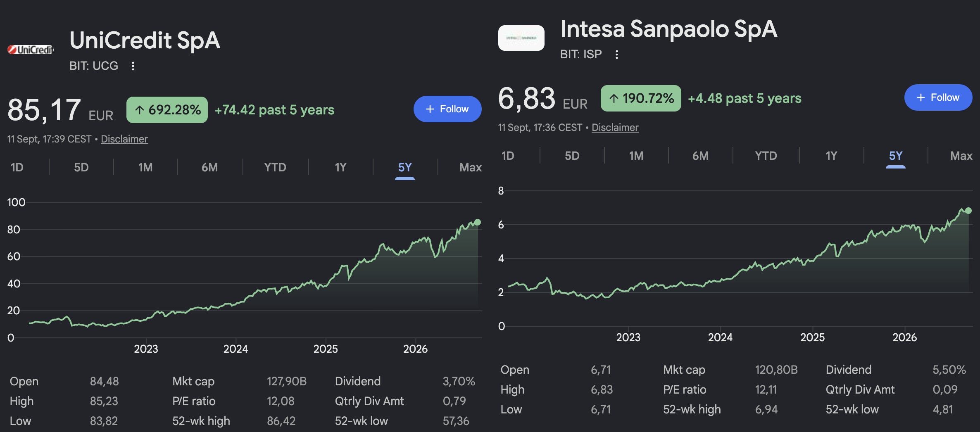Select 5Y tab on Intesa chart
This screenshot has height=432, width=980.
(x=896, y=156)
